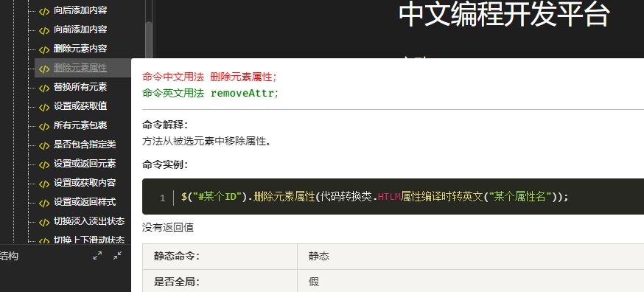This screenshot has width=644, height=292.
Task: Click line number 1 in code block
Action: (x=162, y=198)
